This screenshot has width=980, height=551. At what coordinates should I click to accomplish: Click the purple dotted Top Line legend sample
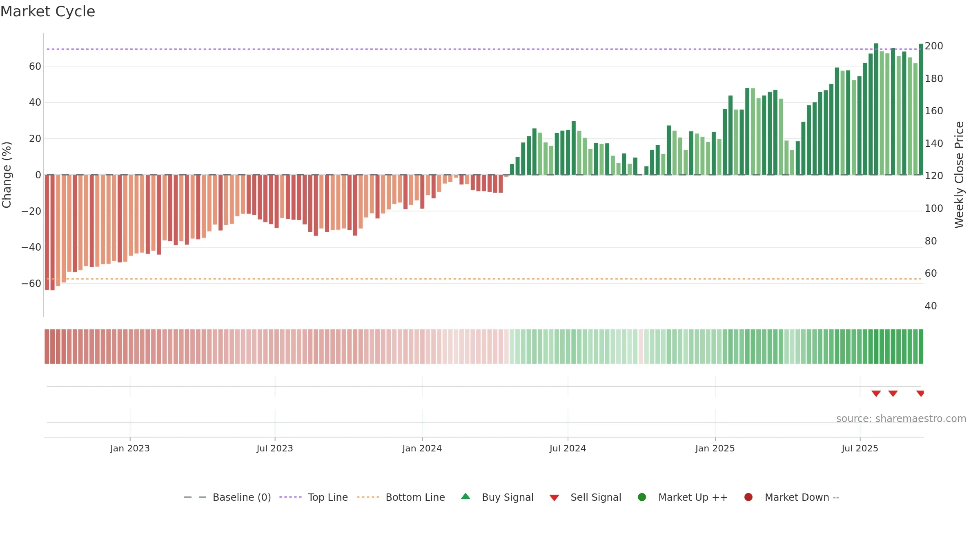290,497
